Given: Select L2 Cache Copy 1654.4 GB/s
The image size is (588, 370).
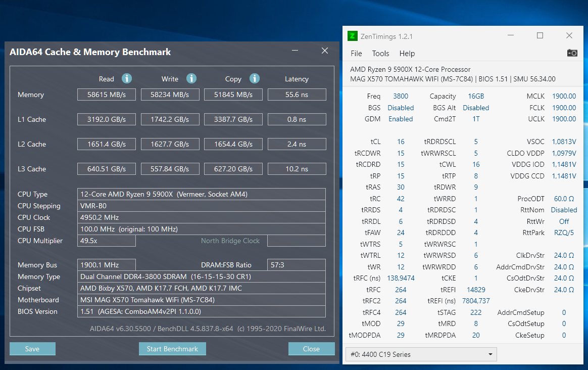Looking at the screenshot, I should [x=233, y=144].
